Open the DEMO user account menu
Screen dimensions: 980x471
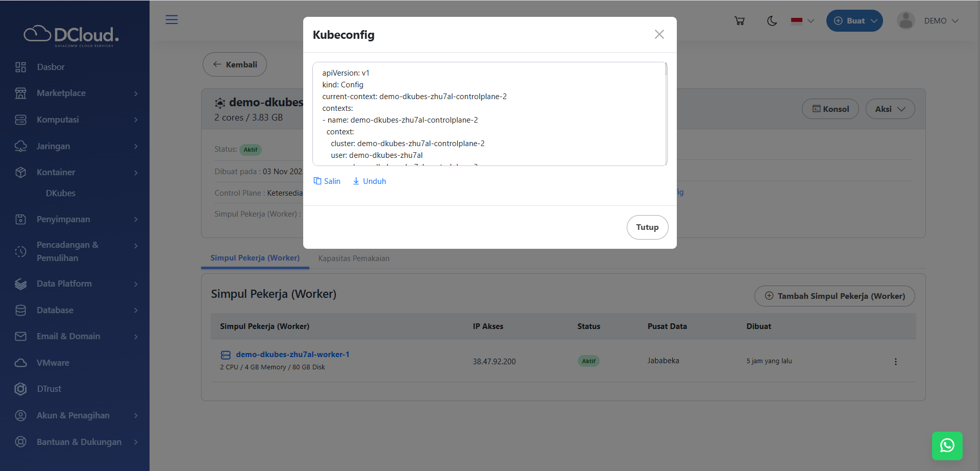tap(928, 21)
